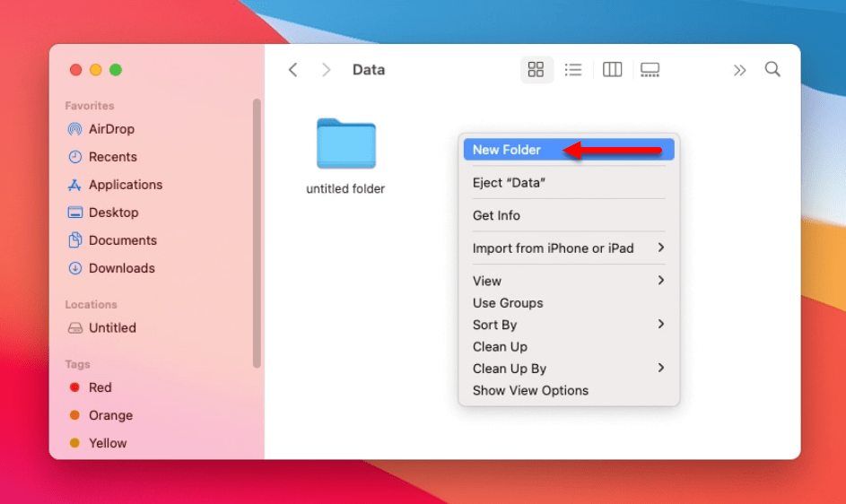Open Desktop from the sidebar label
This screenshot has width=846, height=504.
[114, 212]
